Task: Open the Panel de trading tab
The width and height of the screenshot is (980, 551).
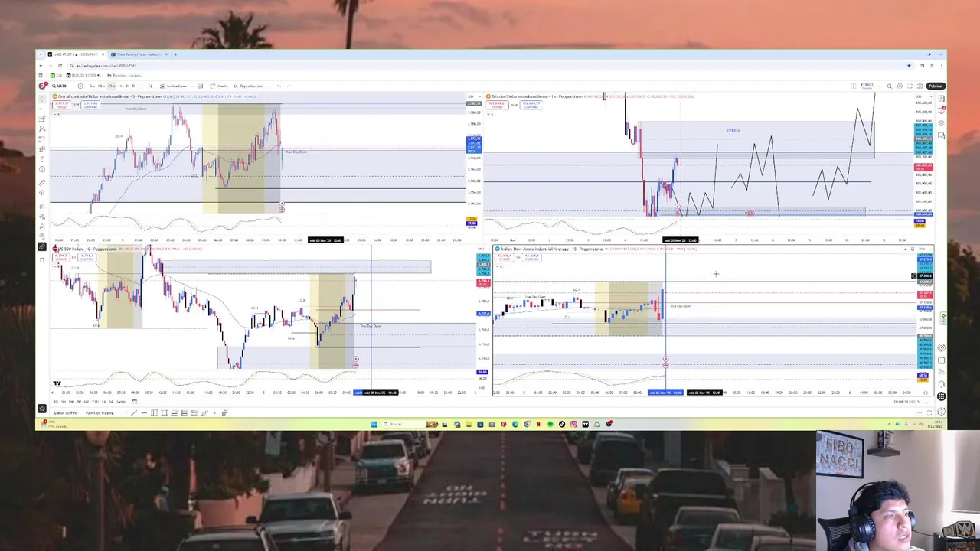Action: (100, 413)
